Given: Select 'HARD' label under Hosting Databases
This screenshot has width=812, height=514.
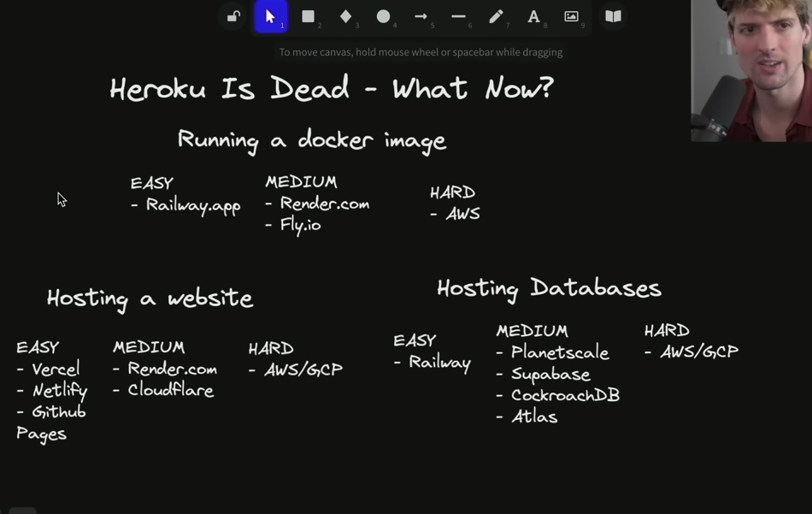Looking at the screenshot, I should [667, 331].
